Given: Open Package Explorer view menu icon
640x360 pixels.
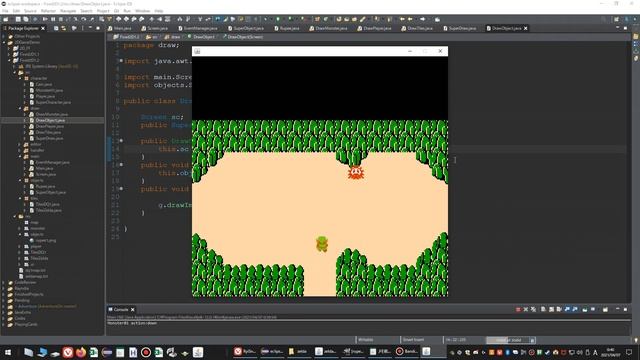Looking at the screenshot, I should coord(82,28).
